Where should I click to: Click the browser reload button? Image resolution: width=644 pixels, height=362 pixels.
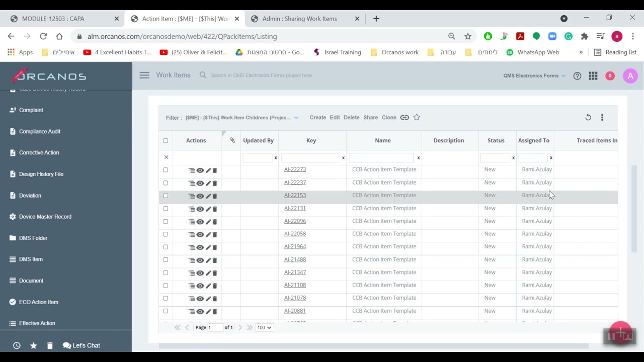coord(43,36)
